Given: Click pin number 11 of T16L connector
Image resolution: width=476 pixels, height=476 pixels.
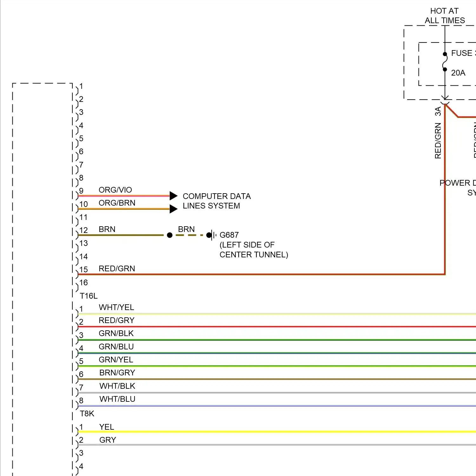Looking at the screenshot, I should point(83,217).
